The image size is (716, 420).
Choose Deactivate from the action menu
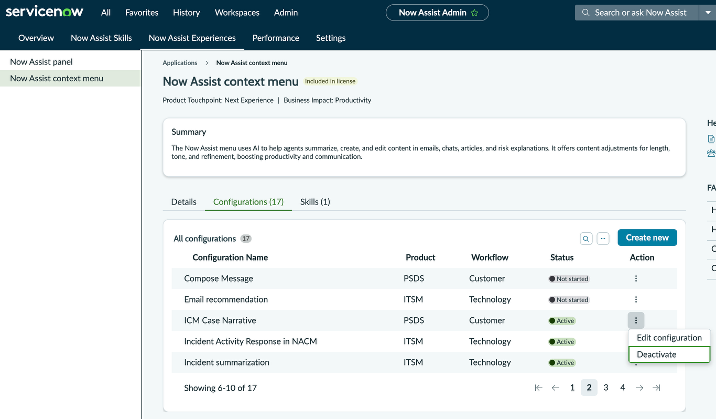click(669, 354)
